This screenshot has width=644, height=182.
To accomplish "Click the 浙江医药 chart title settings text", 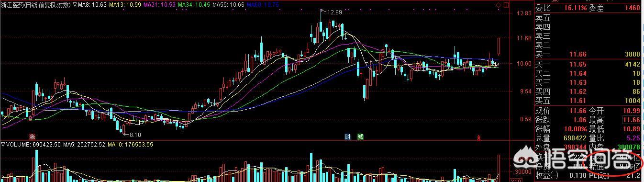I will tap(35, 5).
